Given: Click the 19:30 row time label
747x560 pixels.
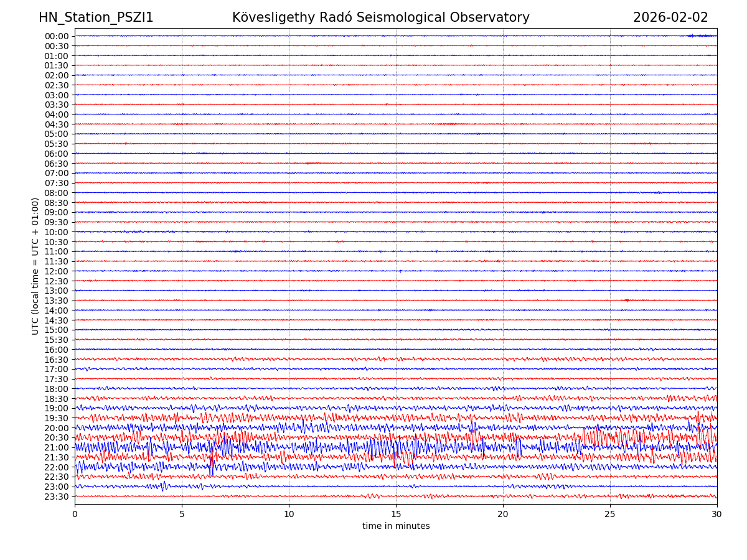Looking at the screenshot, I should (x=57, y=418).
